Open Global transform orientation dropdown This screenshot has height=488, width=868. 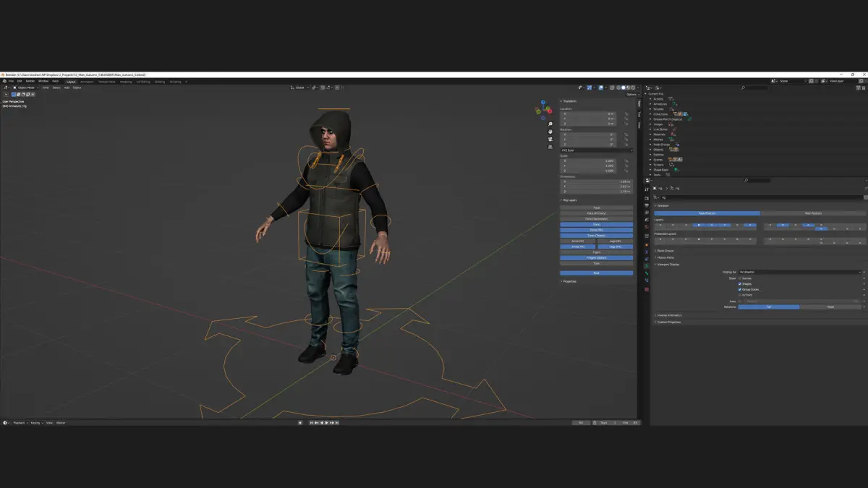point(299,87)
